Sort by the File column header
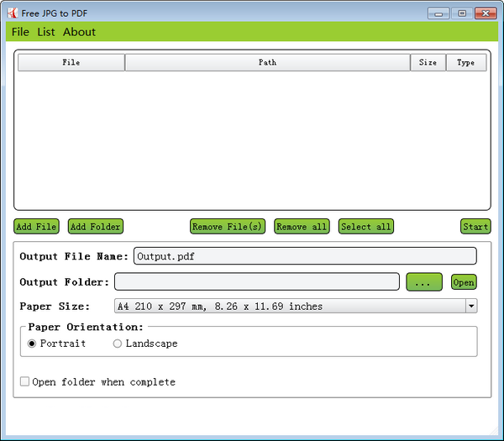 (71, 63)
